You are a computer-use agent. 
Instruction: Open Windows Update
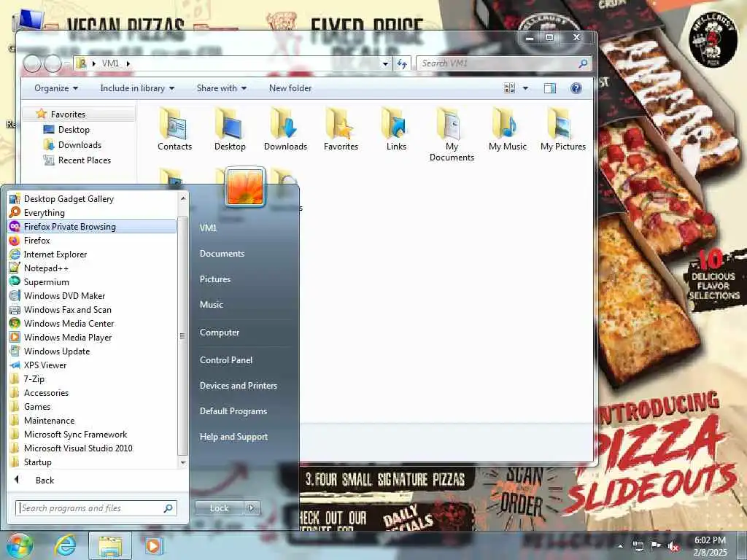92,351
